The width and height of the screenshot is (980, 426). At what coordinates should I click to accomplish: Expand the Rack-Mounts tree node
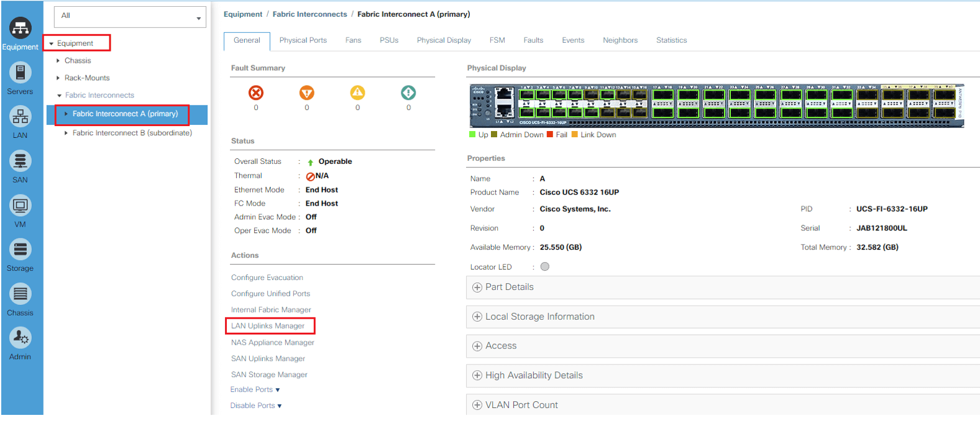point(58,78)
